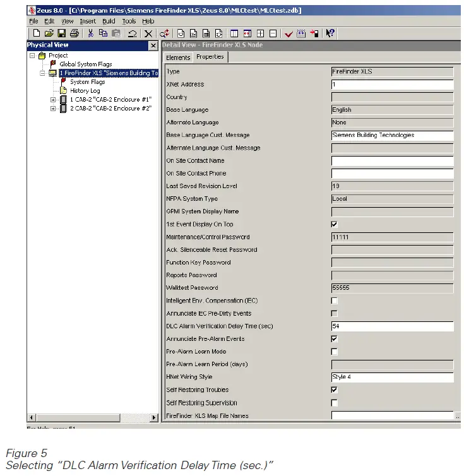Open Find and Replace magnifier icon
464x476 pixels.
pos(164,33)
